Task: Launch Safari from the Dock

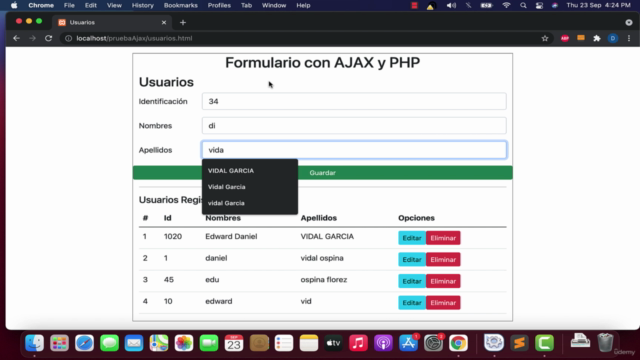Action: [x=84, y=343]
